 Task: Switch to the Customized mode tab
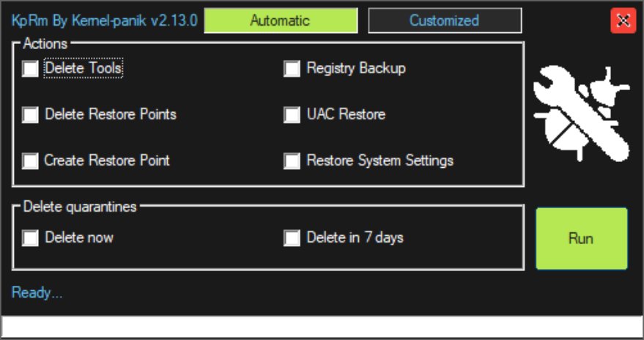pos(444,21)
